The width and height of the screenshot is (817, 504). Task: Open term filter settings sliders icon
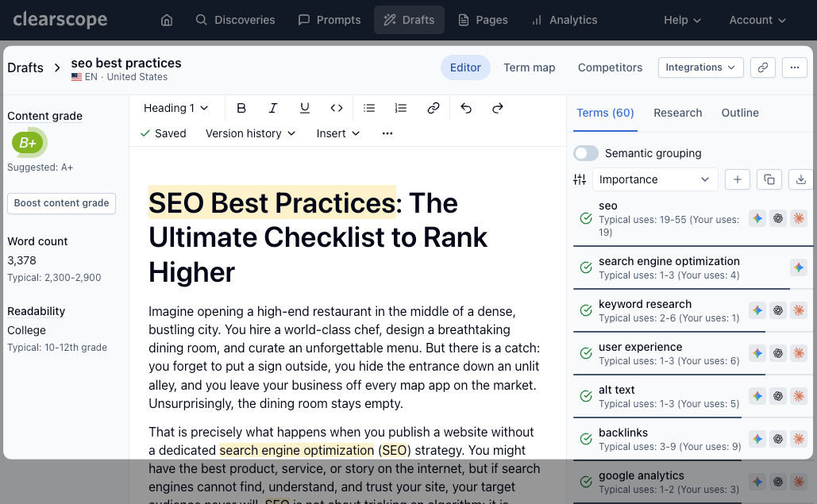click(x=580, y=179)
